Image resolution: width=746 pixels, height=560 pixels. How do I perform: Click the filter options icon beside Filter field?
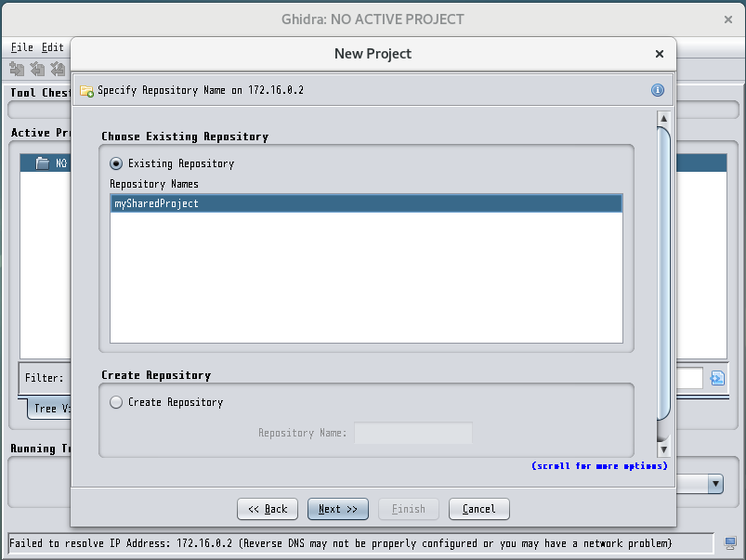click(717, 378)
